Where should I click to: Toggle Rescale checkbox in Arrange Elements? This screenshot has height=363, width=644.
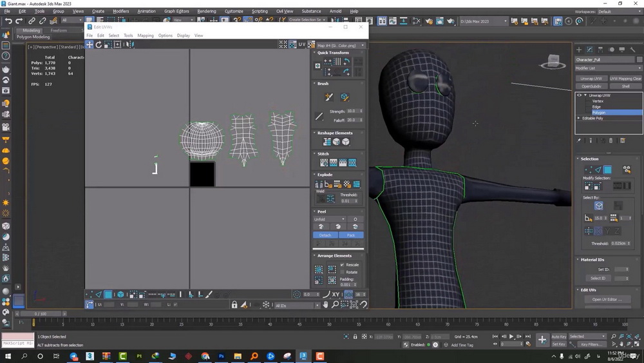342,265
